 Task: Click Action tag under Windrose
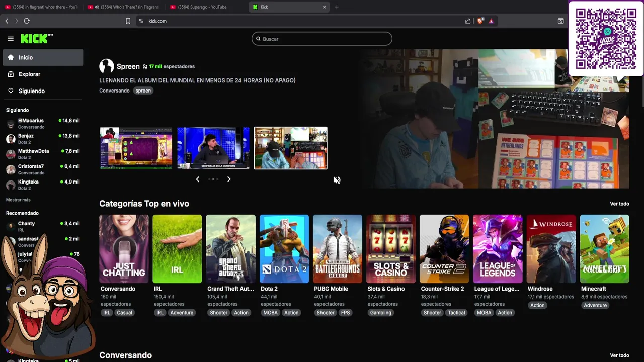click(x=537, y=305)
